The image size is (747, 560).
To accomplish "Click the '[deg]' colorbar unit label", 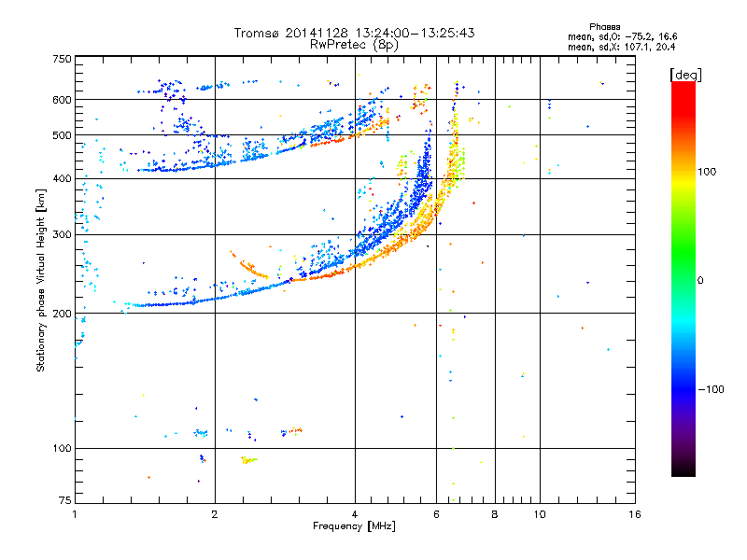I will 685,75.
